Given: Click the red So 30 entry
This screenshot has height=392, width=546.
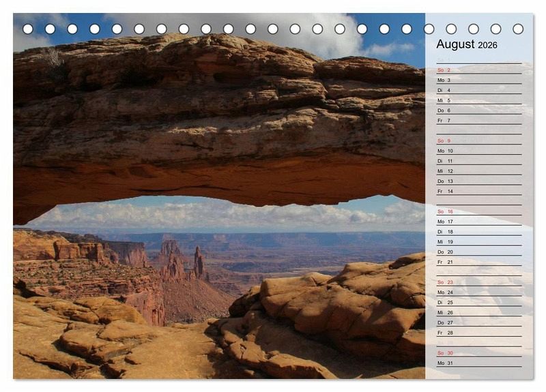Looking at the screenshot, I should pyautogui.click(x=445, y=353).
